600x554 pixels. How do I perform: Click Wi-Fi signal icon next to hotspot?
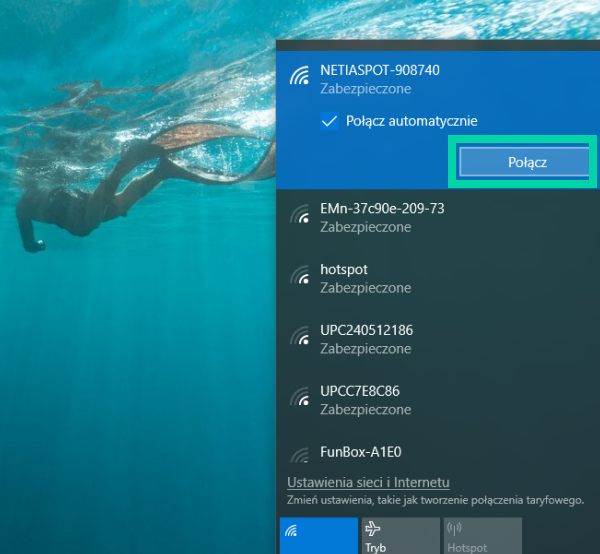tap(299, 278)
